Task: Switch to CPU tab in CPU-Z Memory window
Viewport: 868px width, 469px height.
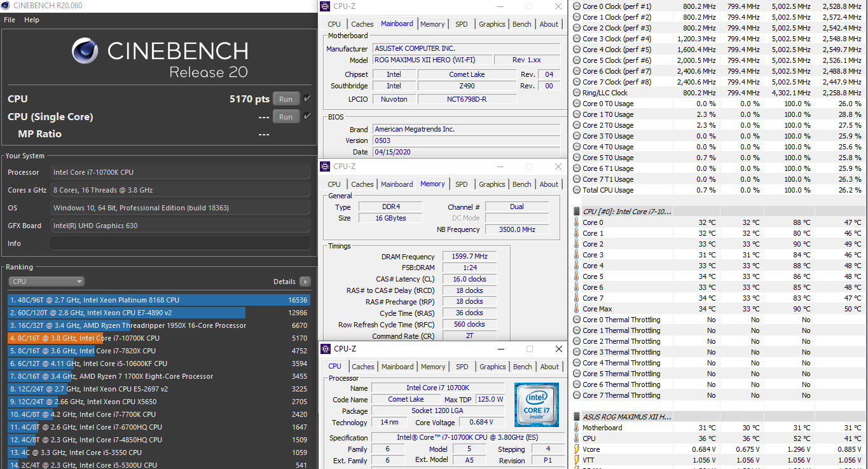Action: point(334,184)
